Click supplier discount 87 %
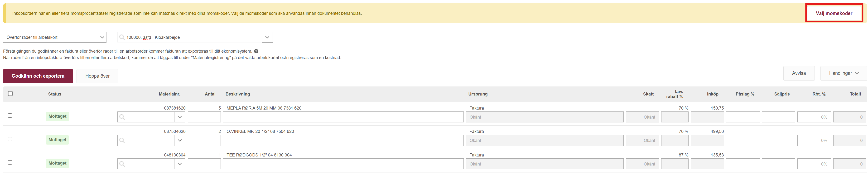The height and width of the screenshot is (176, 868). pyautogui.click(x=683, y=155)
